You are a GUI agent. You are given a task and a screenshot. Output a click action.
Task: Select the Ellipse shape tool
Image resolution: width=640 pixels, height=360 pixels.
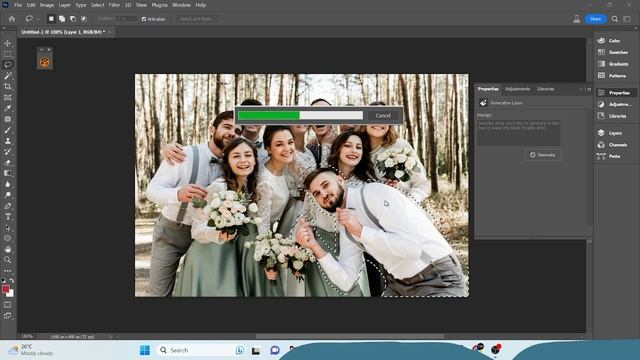tap(8, 238)
